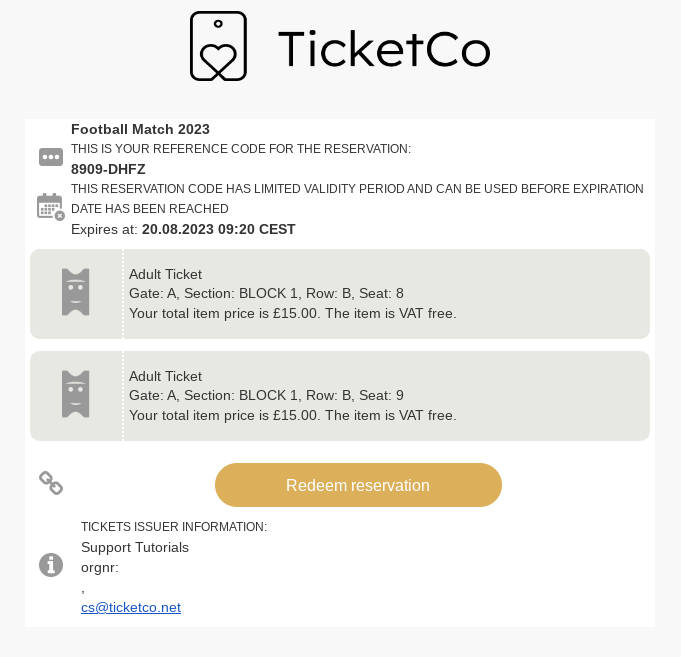Click the Football Match 2023 title
The height and width of the screenshot is (657, 681).
140,129
